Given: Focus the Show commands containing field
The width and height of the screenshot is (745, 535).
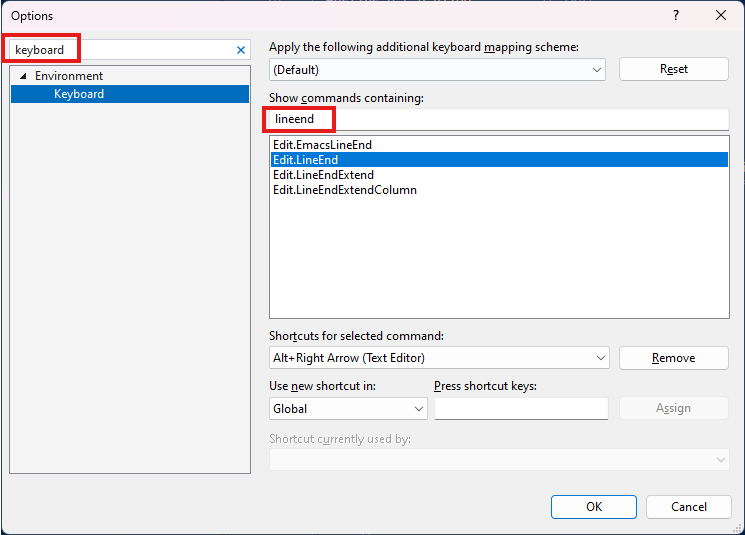Looking at the screenshot, I should tap(499, 119).
